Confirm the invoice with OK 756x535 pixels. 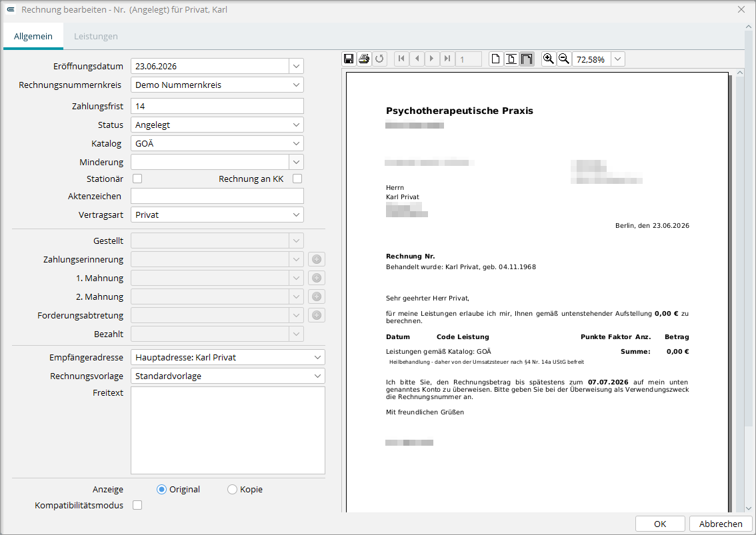(x=660, y=524)
